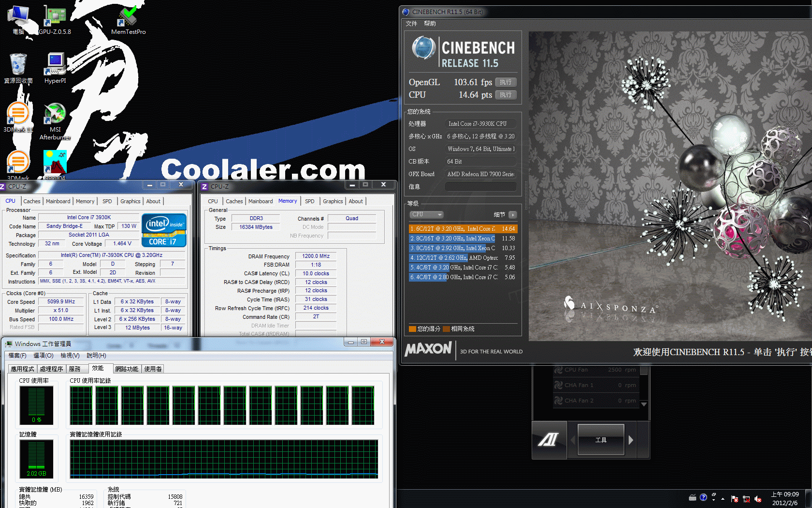Open the Action Center flag icon in the tray
The width and height of the screenshot is (812, 508).
pos(735,499)
